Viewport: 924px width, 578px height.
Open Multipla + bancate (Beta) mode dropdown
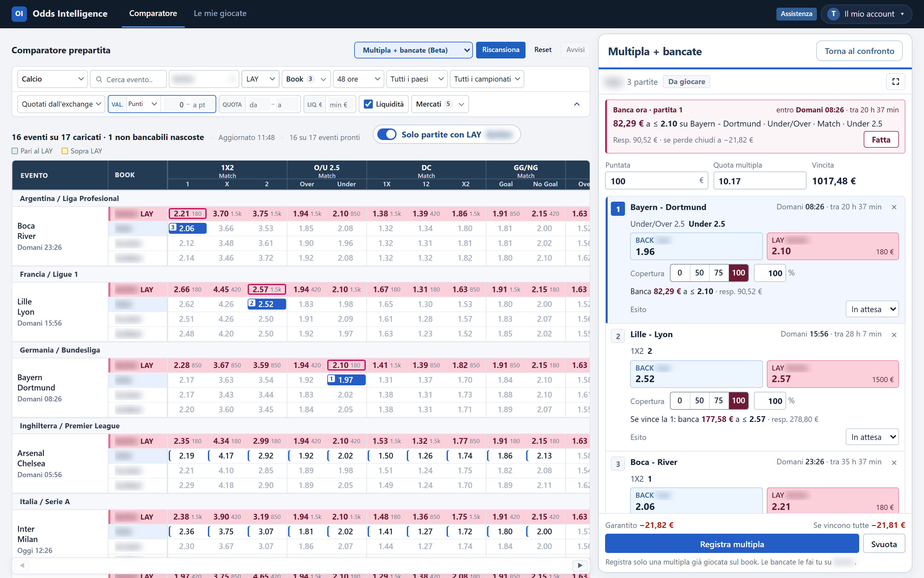(x=413, y=50)
